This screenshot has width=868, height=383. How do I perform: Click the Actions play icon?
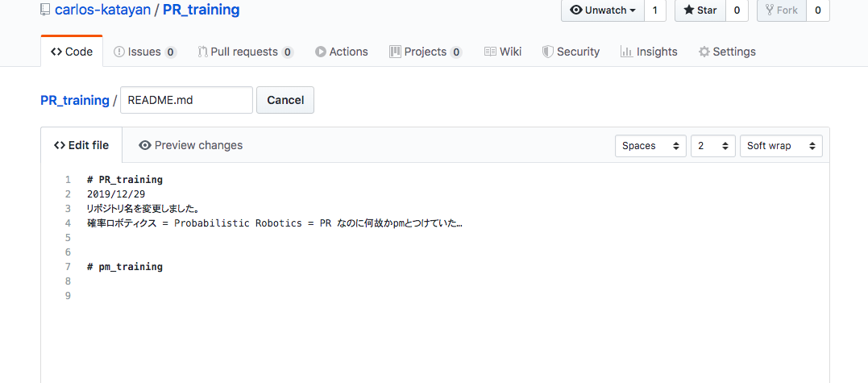(321, 52)
